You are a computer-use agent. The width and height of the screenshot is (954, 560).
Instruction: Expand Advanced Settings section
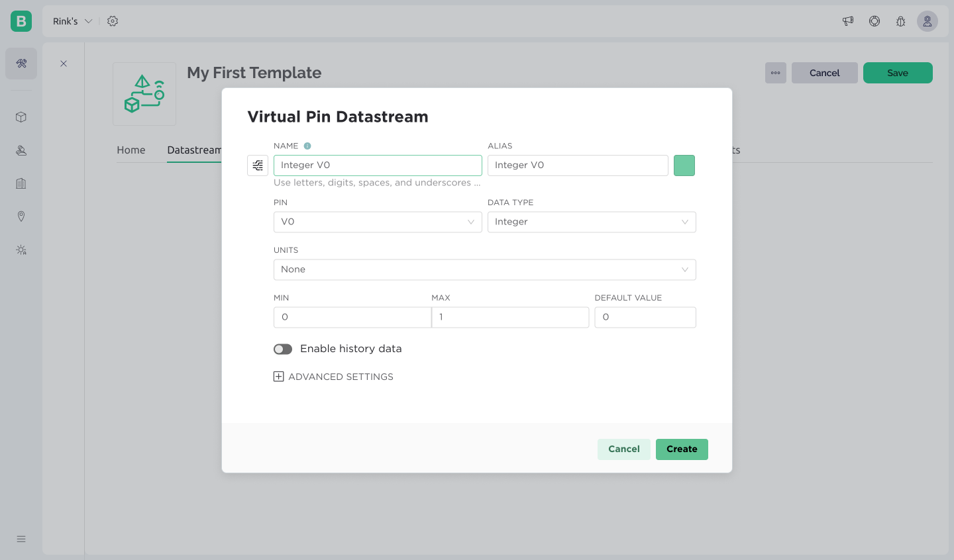[x=333, y=377]
